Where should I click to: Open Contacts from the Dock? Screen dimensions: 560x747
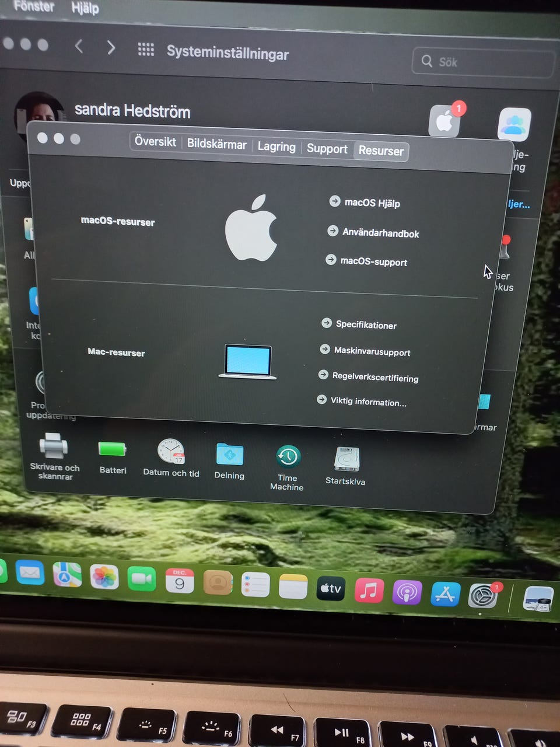tap(218, 582)
